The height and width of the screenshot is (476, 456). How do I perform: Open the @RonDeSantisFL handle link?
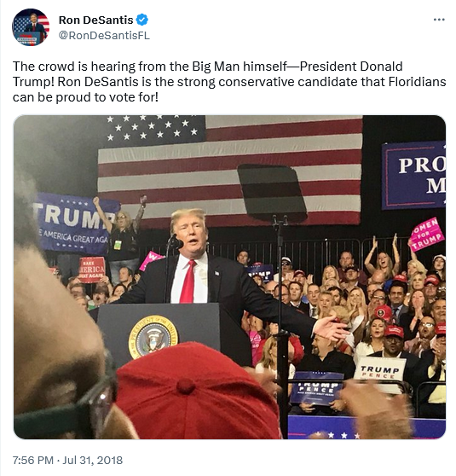[104, 36]
